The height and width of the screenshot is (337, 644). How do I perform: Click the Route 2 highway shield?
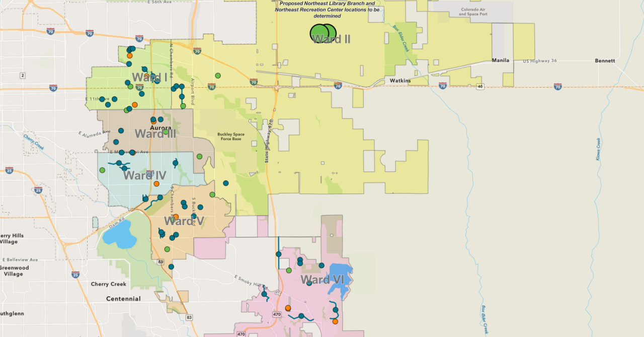pyautogui.click(x=22, y=76)
